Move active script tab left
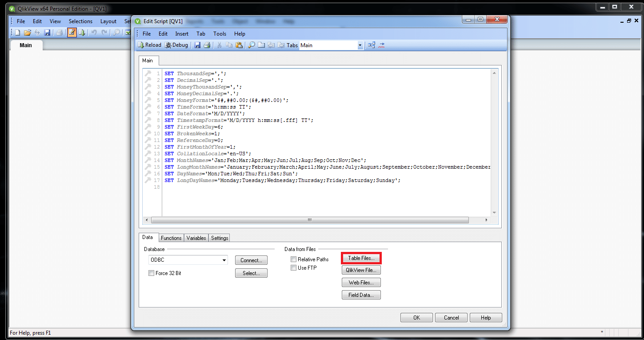 pyautogui.click(x=271, y=45)
